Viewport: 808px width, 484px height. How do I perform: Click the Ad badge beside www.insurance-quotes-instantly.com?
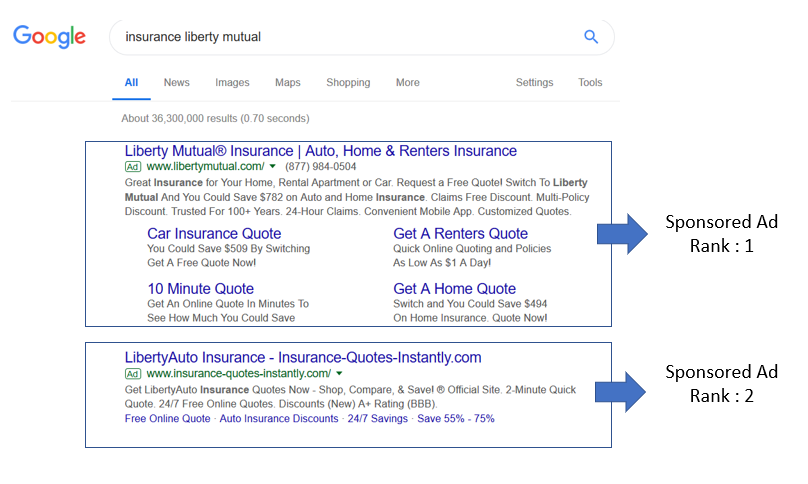[x=133, y=374]
